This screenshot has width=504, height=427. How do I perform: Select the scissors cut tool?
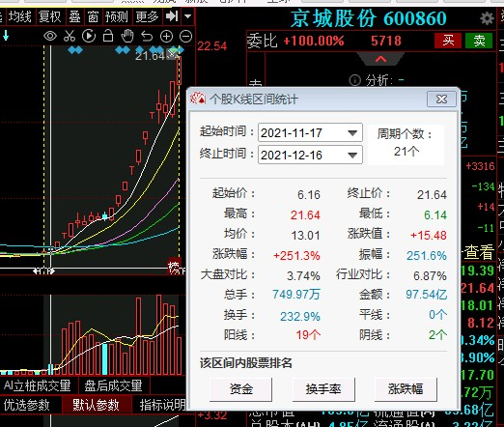tap(70, 36)
